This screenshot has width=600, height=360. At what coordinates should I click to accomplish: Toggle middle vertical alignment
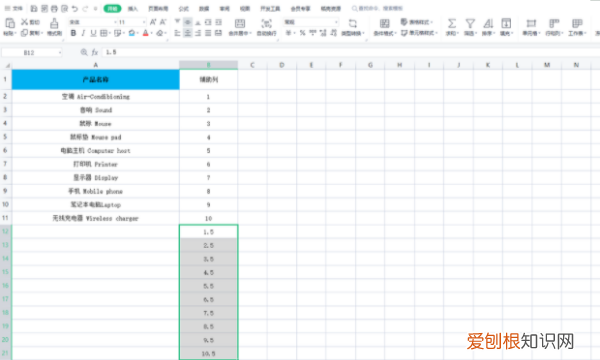coord(188,22)
